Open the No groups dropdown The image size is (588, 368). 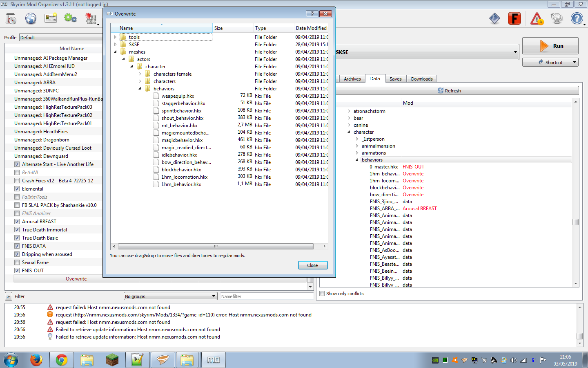coord(170,296)
